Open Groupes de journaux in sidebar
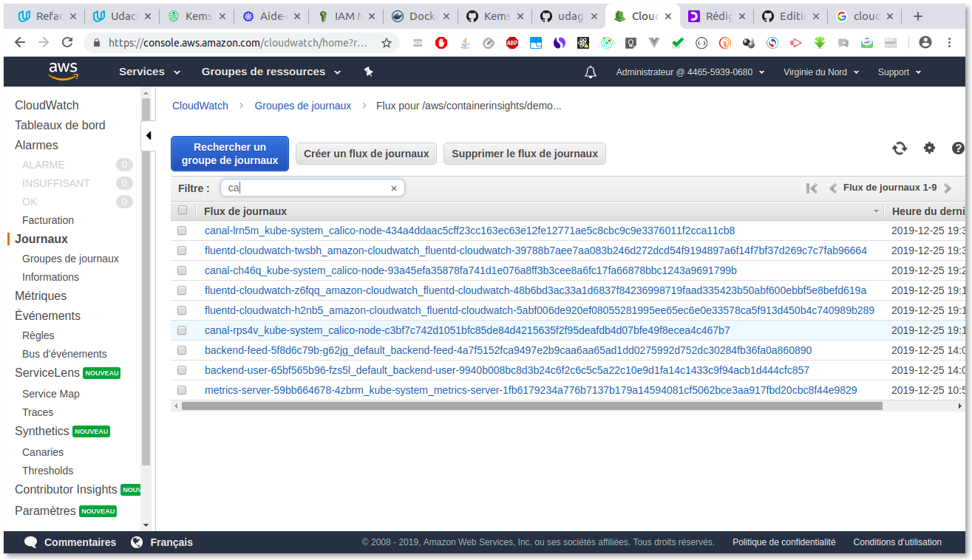The width and height of the screenshot is (972, 560). 70,259
